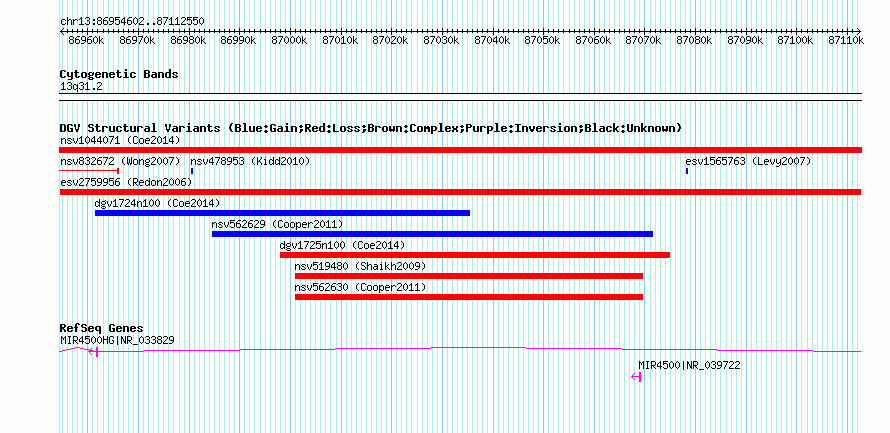Open the esv2759956 (Redon2006) label
The image size is (890, 433).
point(126,182)
